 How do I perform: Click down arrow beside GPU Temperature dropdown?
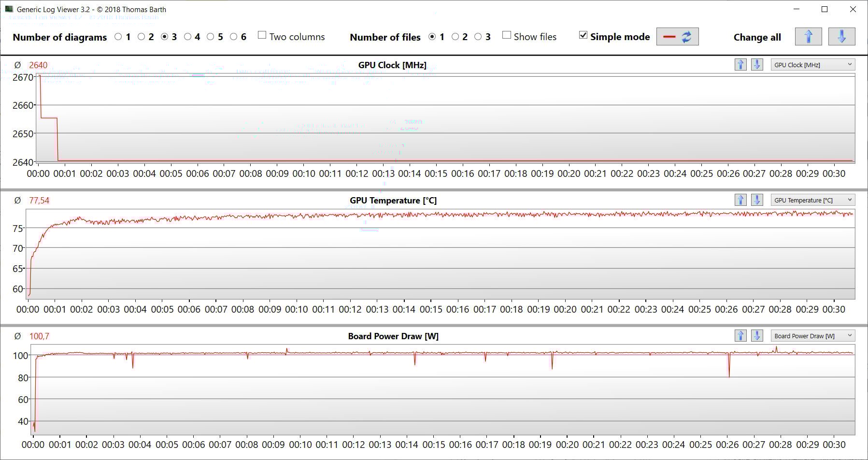coord(757,200)
